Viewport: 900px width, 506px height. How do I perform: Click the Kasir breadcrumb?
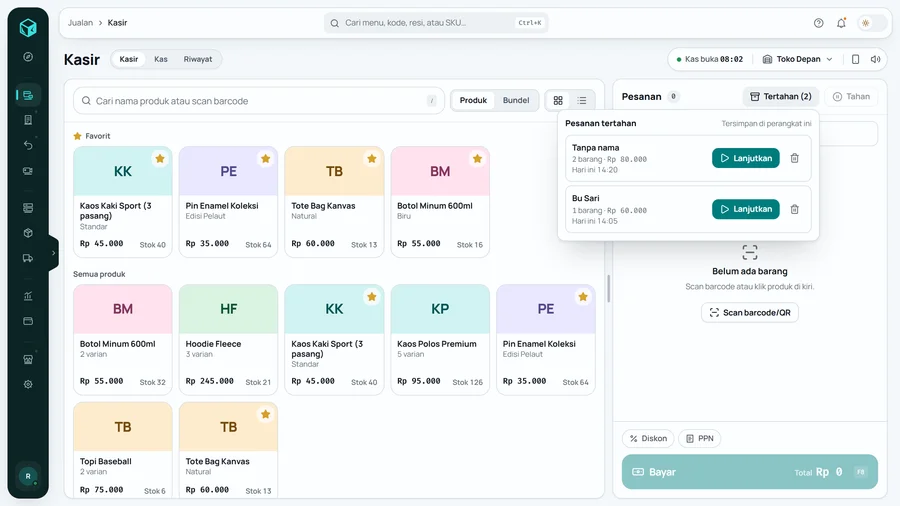tap(118, 23)
